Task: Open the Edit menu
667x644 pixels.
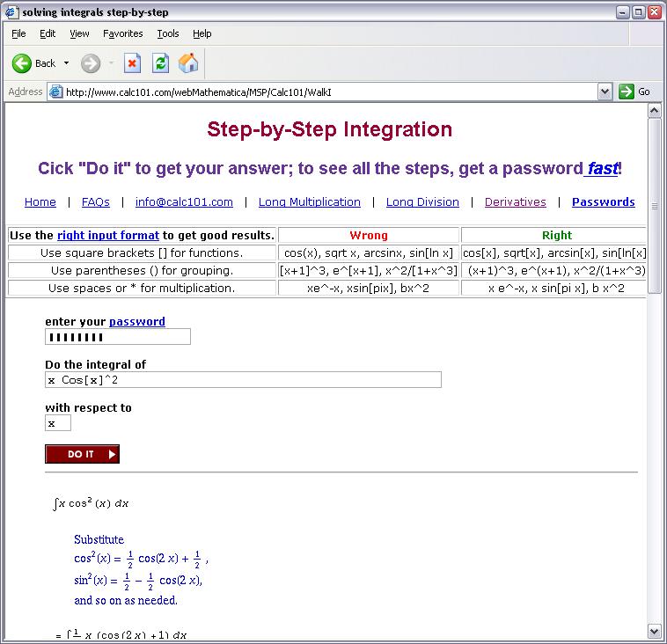Action: [x=48, y=33]
